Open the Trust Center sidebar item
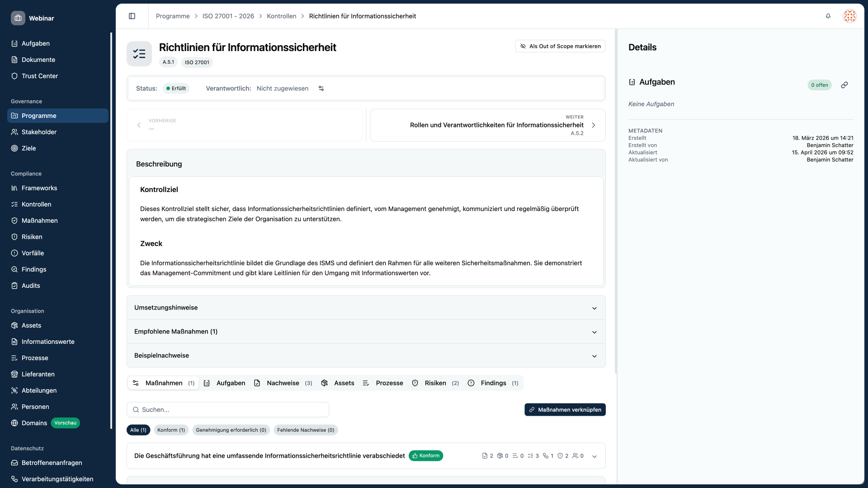 (x=40, y=76)
